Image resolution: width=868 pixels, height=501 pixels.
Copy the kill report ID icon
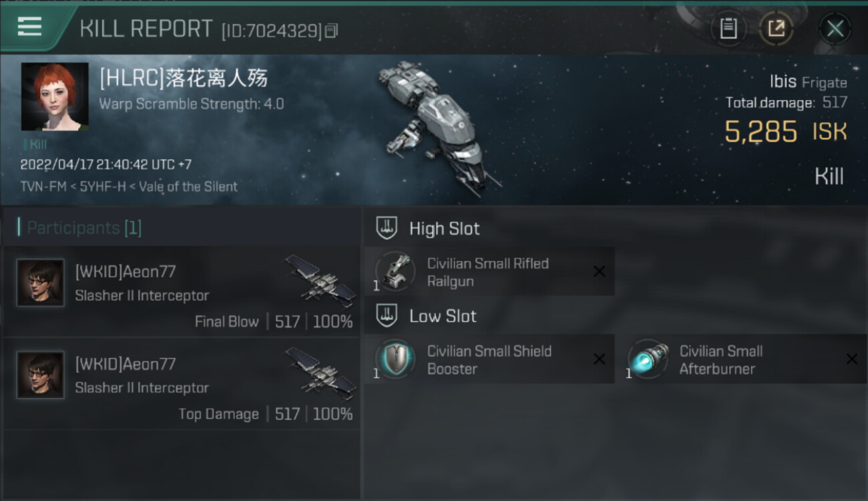(x=332, y=30)
